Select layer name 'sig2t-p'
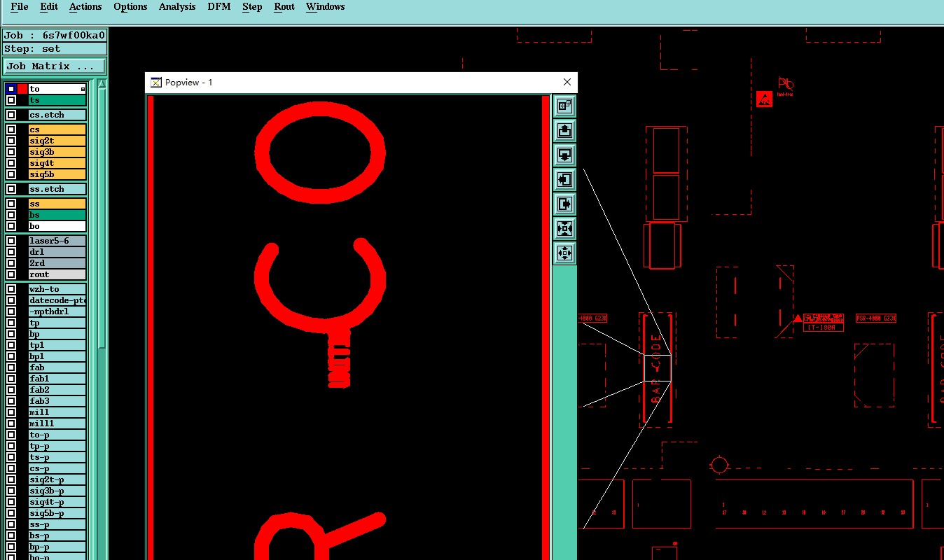The image size is (944, 560). (57, 479)
